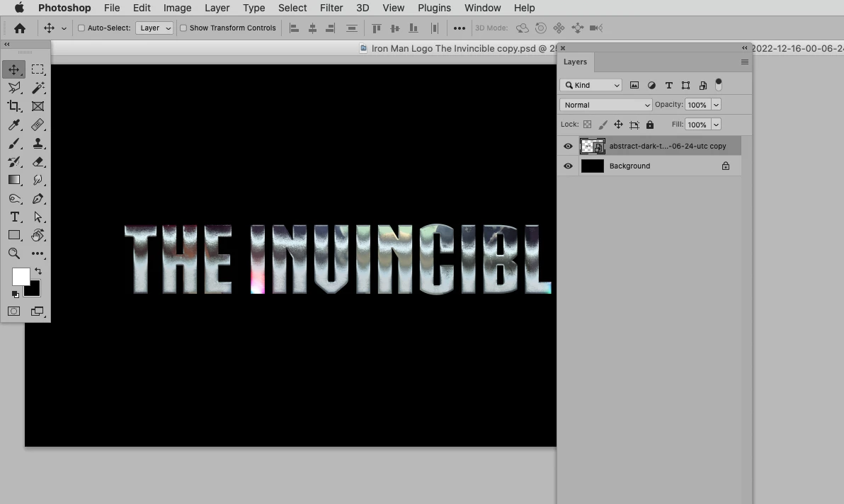Image resolution: width=844 pixels, height=504 pixels.
Task: Reset to default foreground and background colors
Action: 15,294
